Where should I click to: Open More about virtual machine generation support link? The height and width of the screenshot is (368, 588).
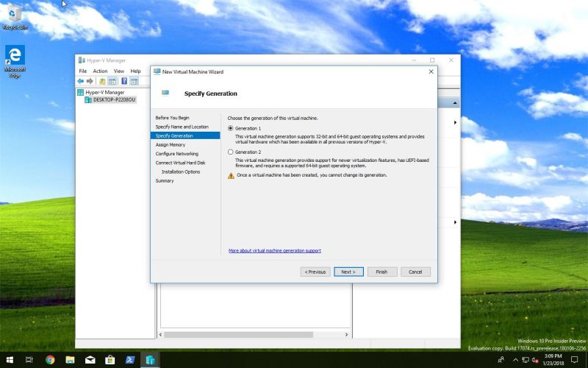pos(274,250)
